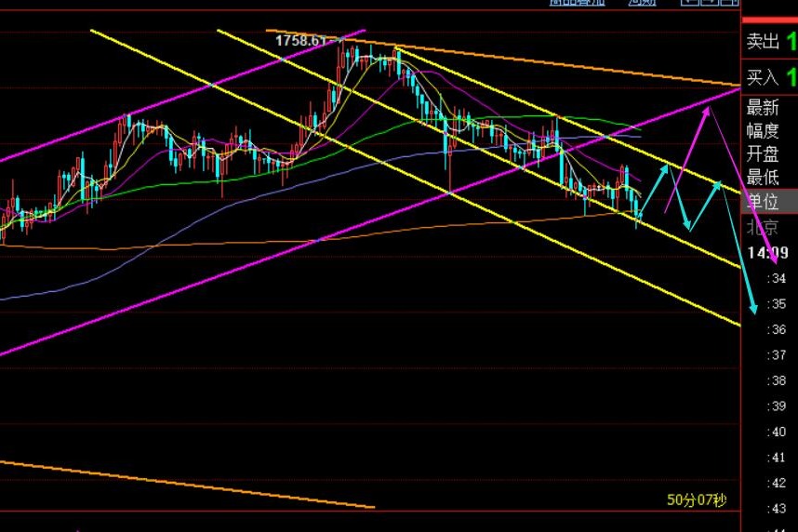This screenshot has width=798, height=532.
Task: Click the 50分07秒 countdown timer
Action: [697, 500]
